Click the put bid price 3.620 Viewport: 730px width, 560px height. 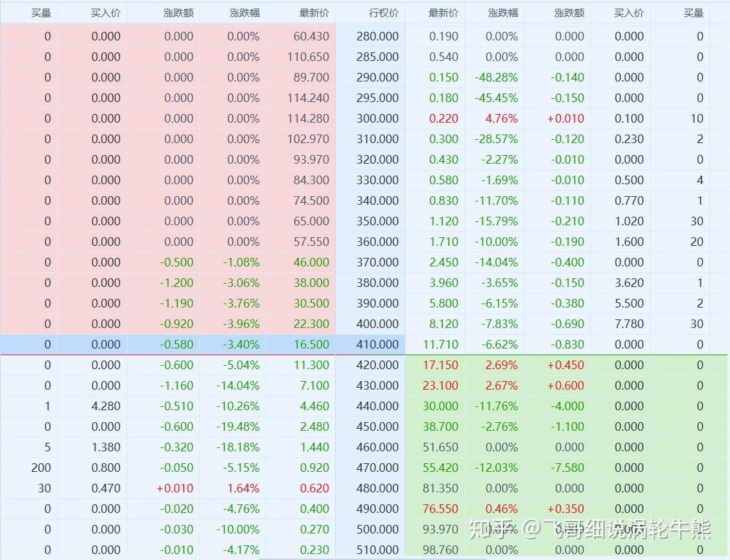coord(629,283)
